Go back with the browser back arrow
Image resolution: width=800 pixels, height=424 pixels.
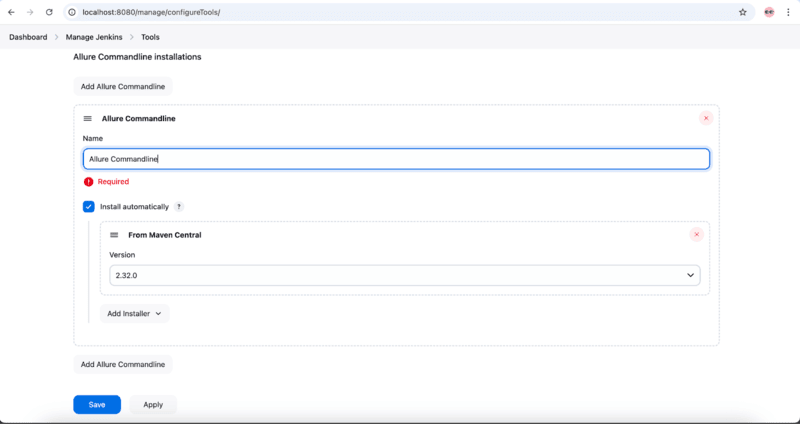(x=11, y=12)
